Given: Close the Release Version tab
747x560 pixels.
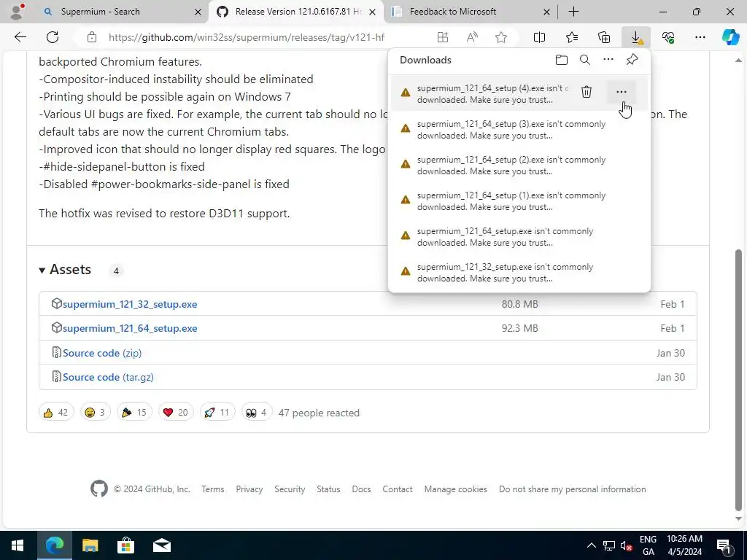Looking at the screenshot, I should 373,12.
